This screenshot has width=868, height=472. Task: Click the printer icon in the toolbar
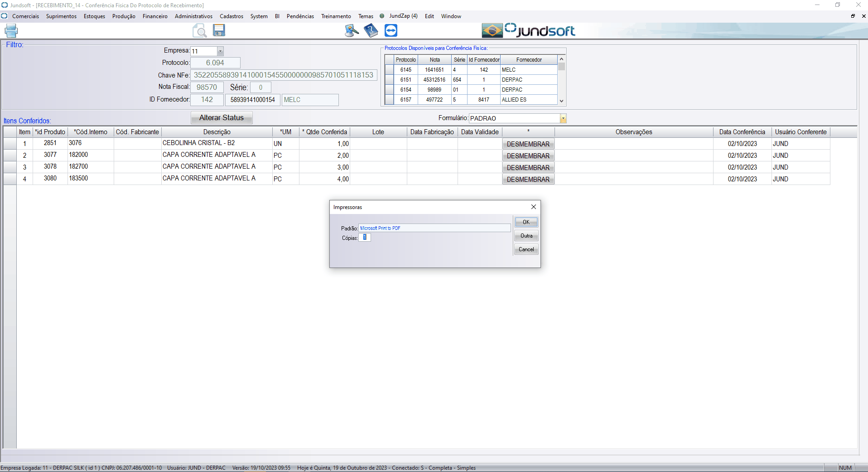point(11,31)
